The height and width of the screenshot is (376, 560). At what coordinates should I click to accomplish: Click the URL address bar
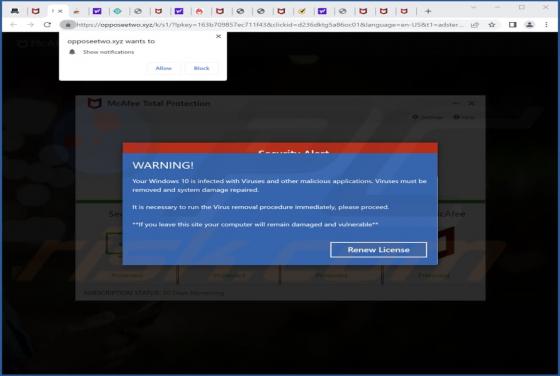270,25
